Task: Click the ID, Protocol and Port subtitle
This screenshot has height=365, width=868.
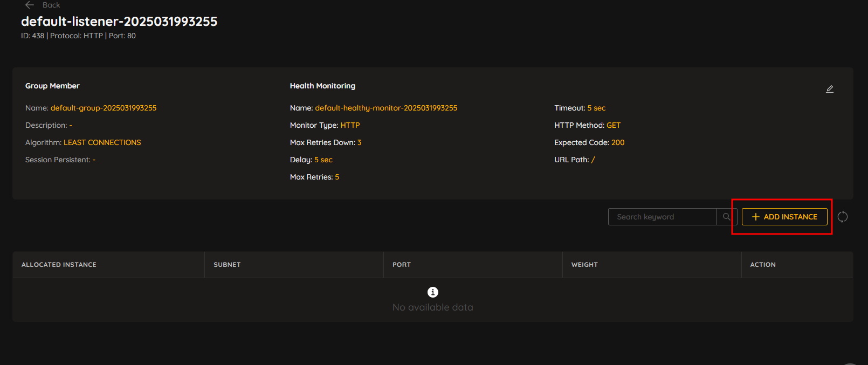Action: (78, 36)
